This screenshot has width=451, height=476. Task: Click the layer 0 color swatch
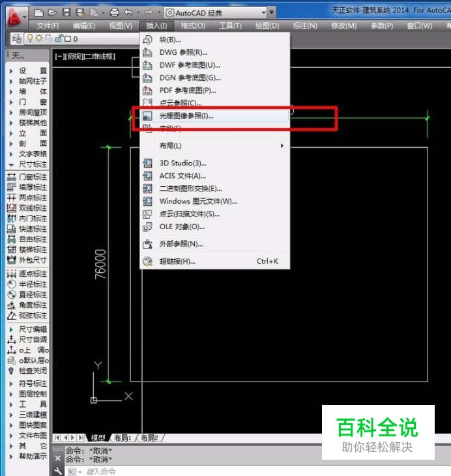tap(68, 39)
